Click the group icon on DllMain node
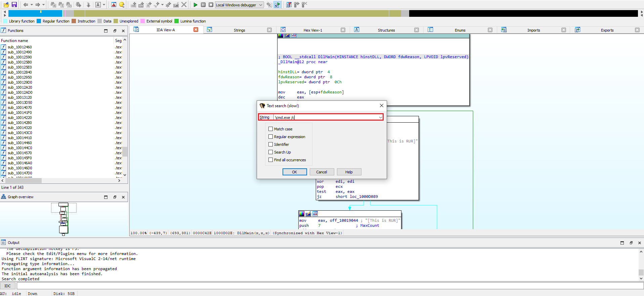 point(294,36)
